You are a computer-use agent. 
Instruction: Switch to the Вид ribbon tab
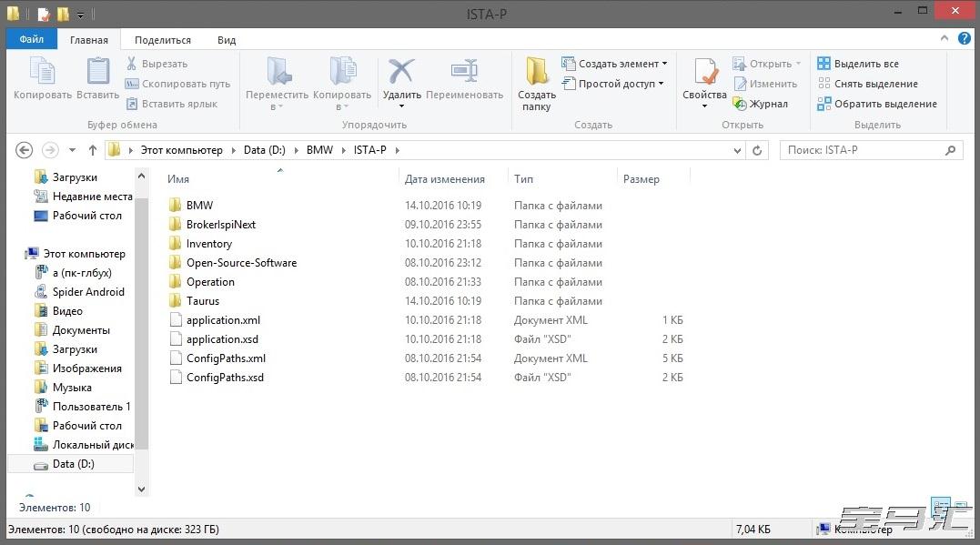pyautogui.click(x=227, y=39)
